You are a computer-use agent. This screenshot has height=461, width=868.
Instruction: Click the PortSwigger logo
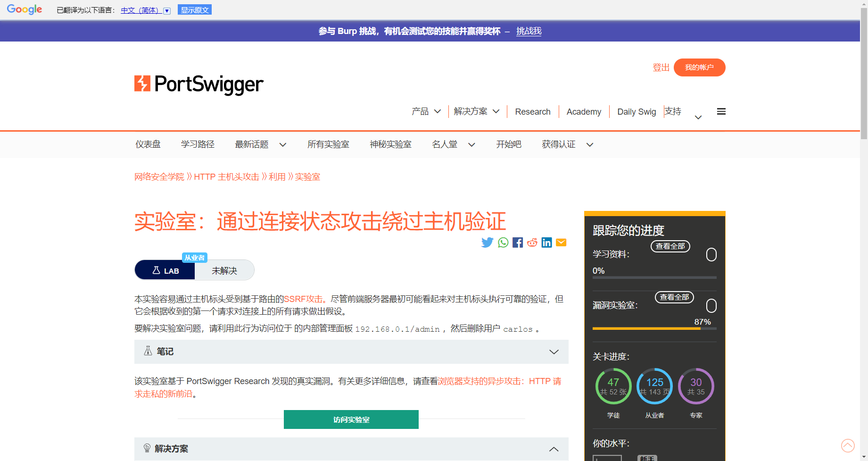(x=198, y=84)
